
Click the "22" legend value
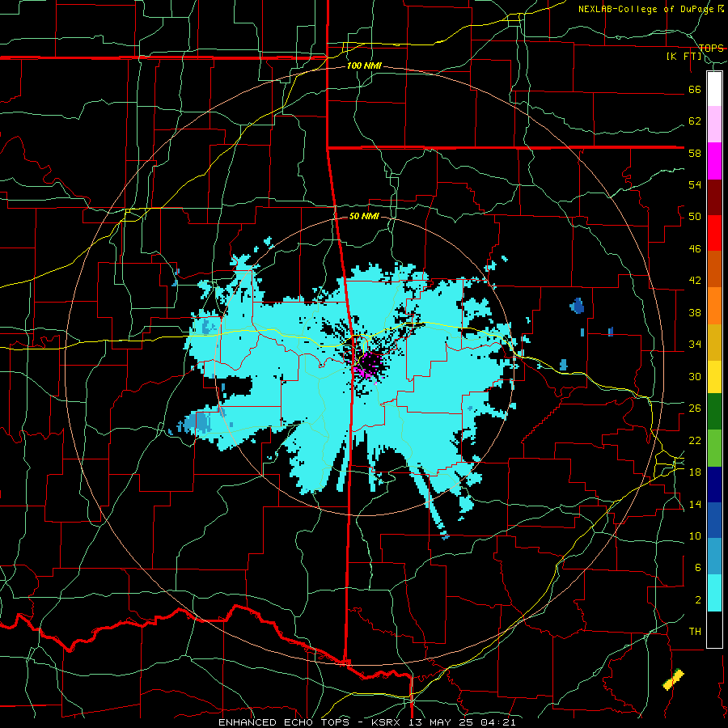point(695,440)
